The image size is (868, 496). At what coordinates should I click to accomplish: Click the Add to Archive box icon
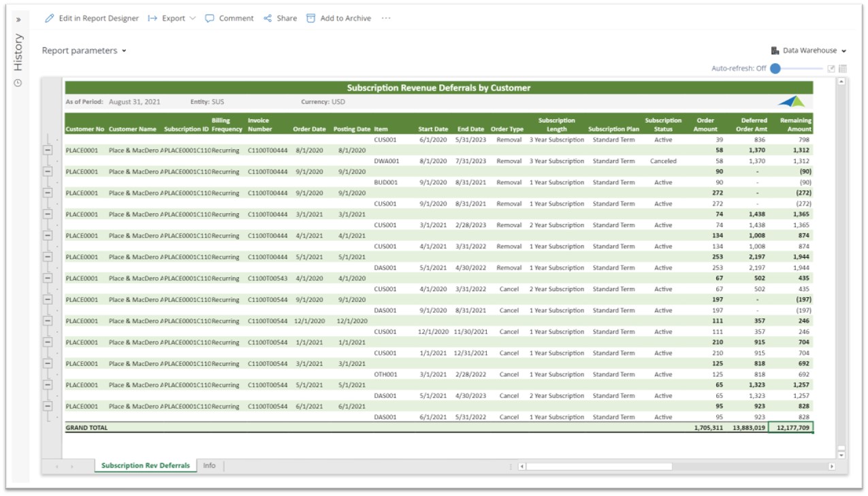click(x=311, y=18)
